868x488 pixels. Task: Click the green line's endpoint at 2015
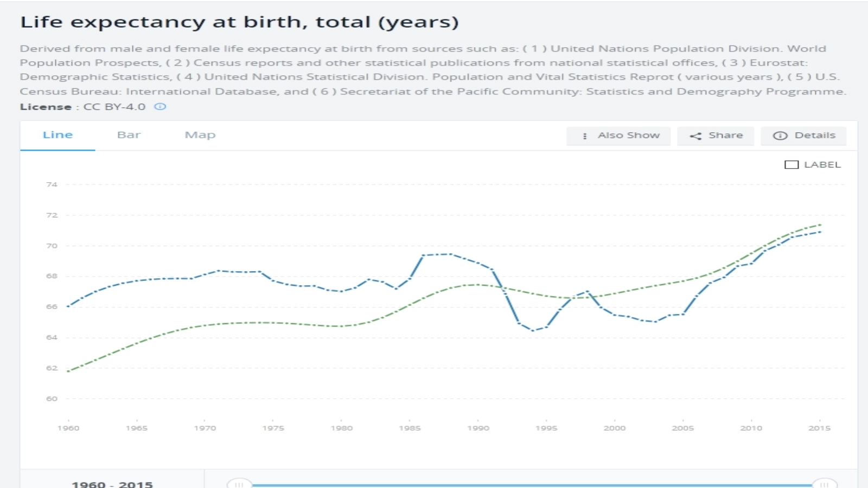(820, 224)
